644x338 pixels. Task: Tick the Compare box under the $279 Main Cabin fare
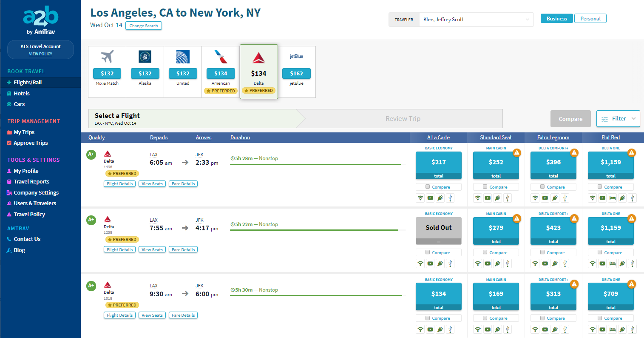click(x=485, y=252)
